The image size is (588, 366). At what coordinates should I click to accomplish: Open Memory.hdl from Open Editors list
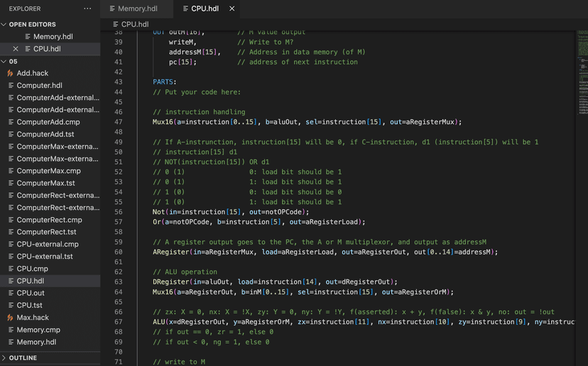(53, 37)
